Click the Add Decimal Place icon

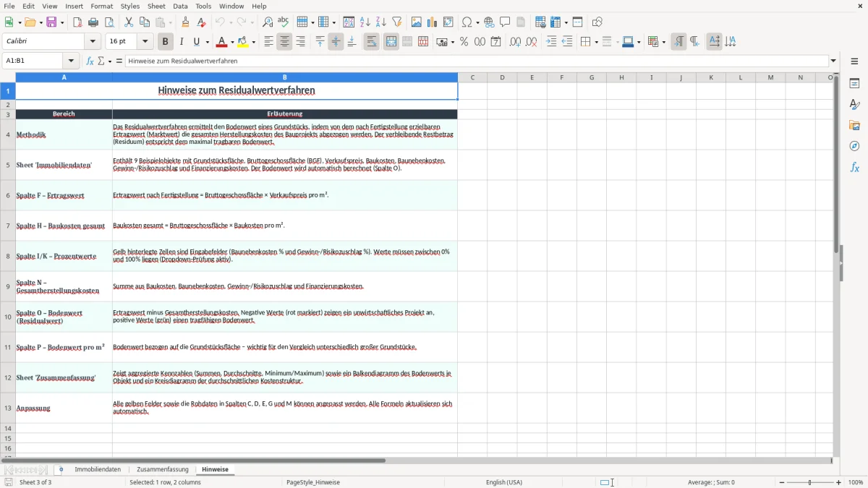(x=516, y=42)
